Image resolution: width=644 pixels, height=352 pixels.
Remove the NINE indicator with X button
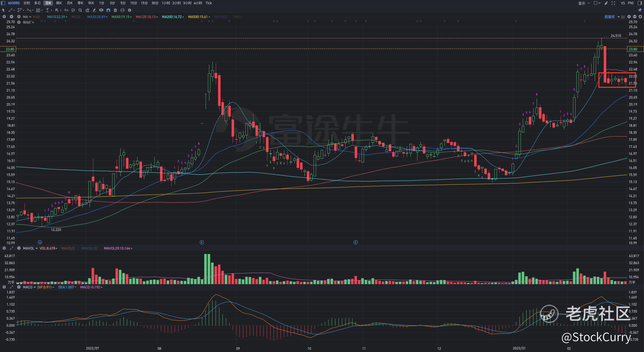[19, 22]
